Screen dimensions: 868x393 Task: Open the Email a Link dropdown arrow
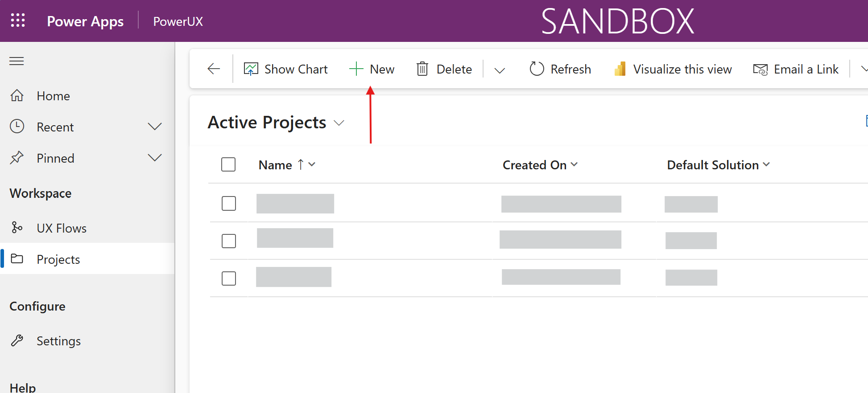point(864,69)
